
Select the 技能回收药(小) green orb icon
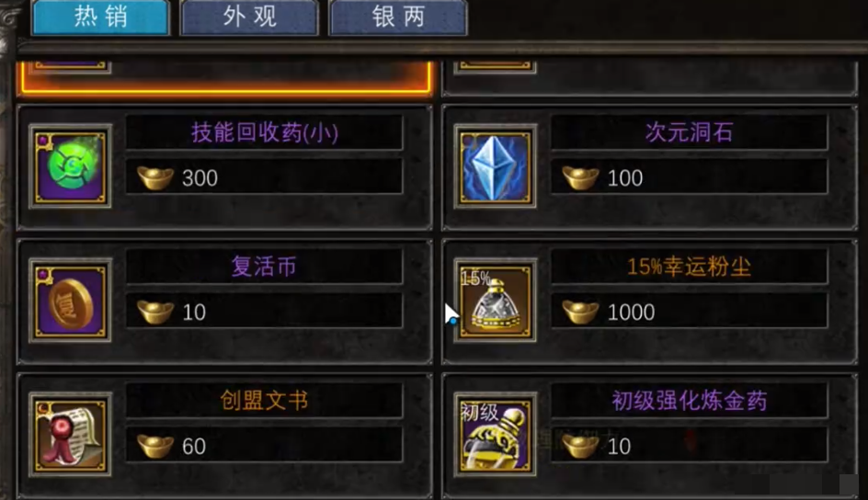coord(70,166)
